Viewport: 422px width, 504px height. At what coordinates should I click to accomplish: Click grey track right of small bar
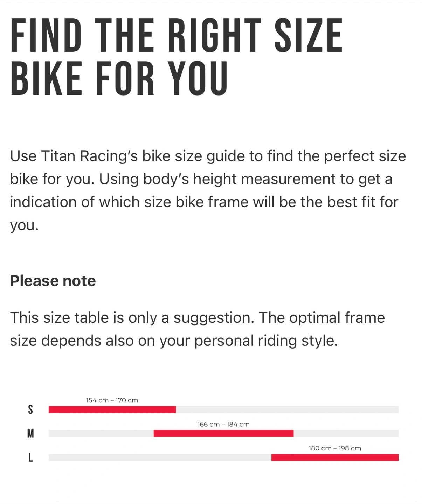pos(287,409)
